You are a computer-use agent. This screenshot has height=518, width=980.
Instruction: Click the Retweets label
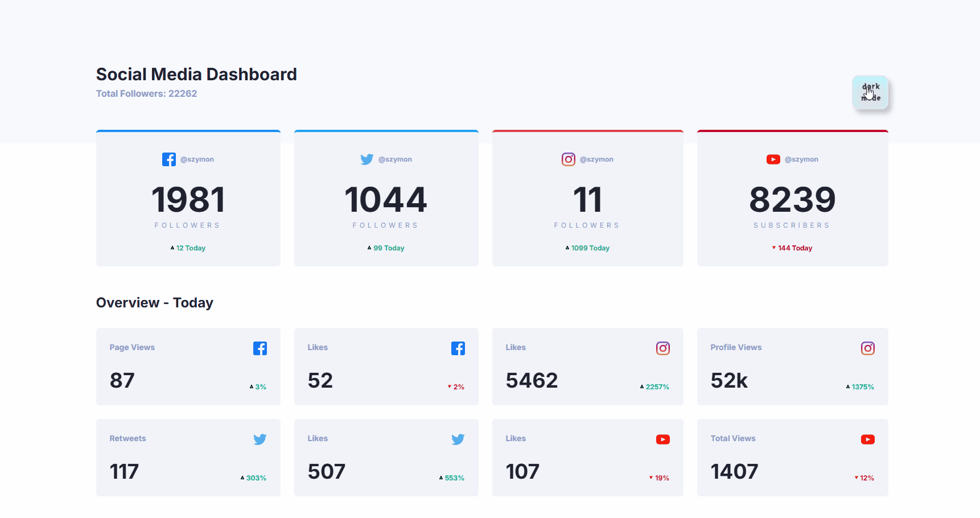point(127,438)
